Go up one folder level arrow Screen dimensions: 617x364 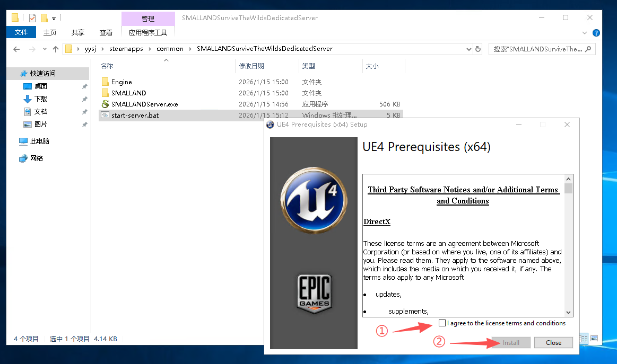[x=56, y=49]
